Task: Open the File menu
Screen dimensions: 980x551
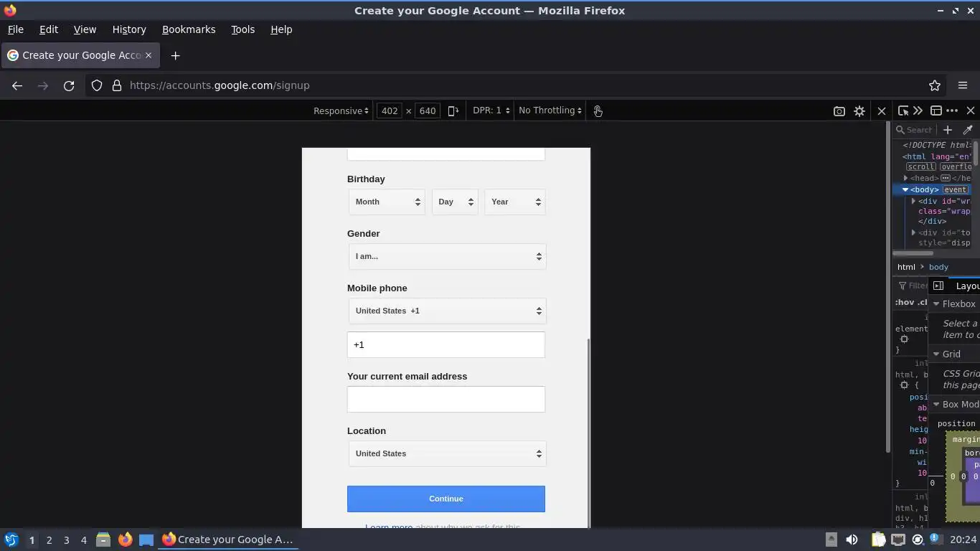Action: [15, 29]
